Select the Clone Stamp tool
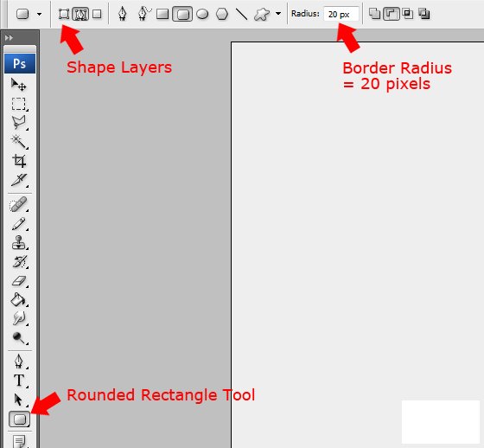Viewport: 484px width, 448px height. pos(19,243)
